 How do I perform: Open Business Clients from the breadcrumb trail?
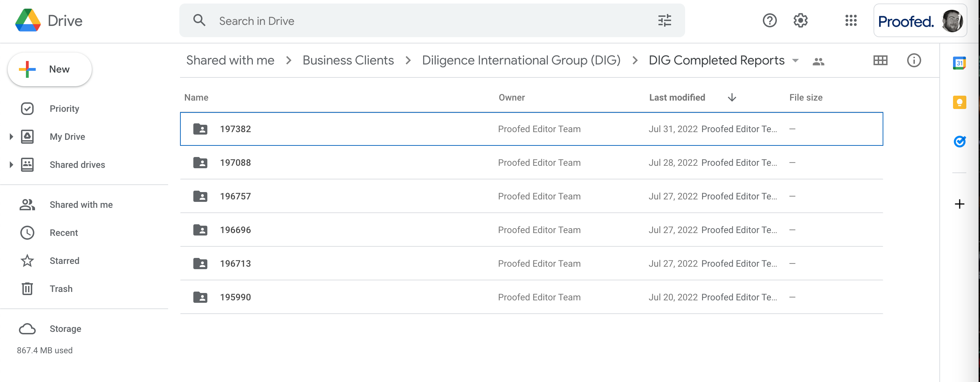tap(348, 60)
